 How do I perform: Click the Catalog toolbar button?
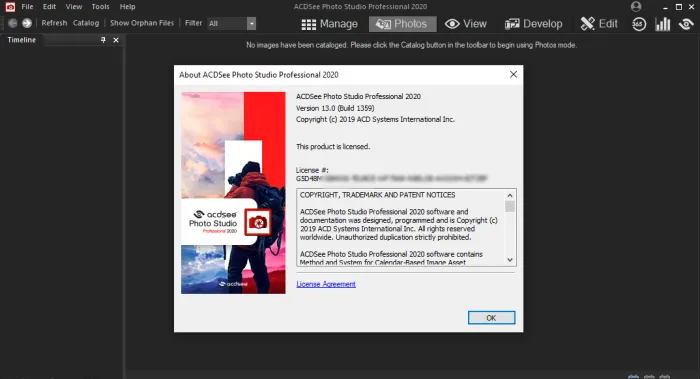click(86, 23)
